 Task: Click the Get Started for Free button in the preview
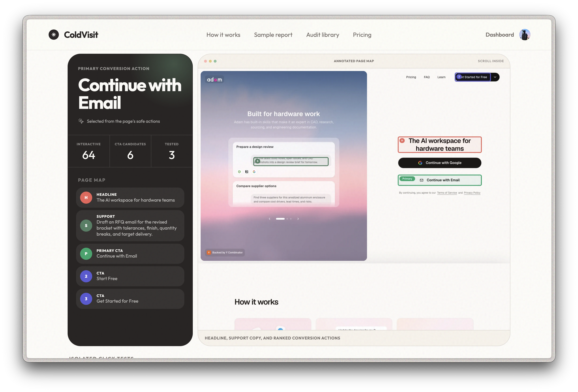(x=473, y=77)
